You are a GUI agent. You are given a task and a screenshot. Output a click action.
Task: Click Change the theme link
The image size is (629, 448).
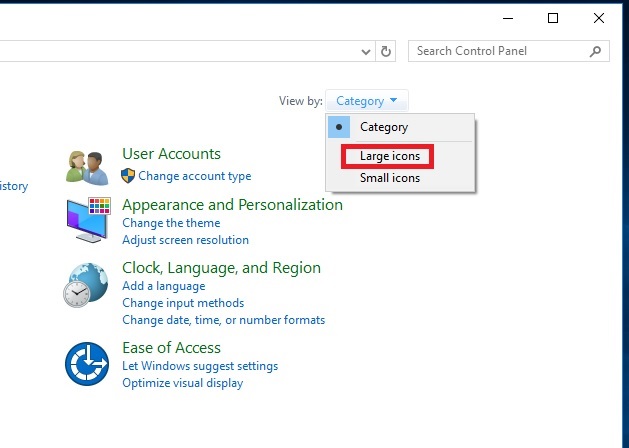tap(171, 223)
